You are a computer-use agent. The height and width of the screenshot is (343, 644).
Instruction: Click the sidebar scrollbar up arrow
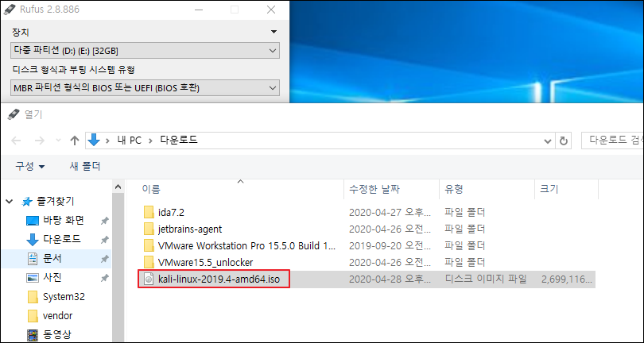tap(118, 187)
